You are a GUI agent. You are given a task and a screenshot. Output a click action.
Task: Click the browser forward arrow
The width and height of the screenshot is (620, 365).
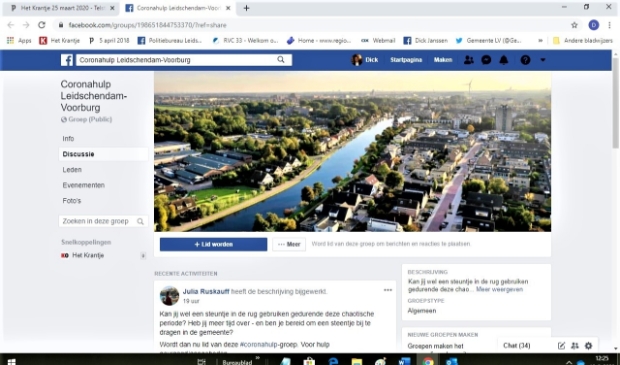[x=26, y=25]
